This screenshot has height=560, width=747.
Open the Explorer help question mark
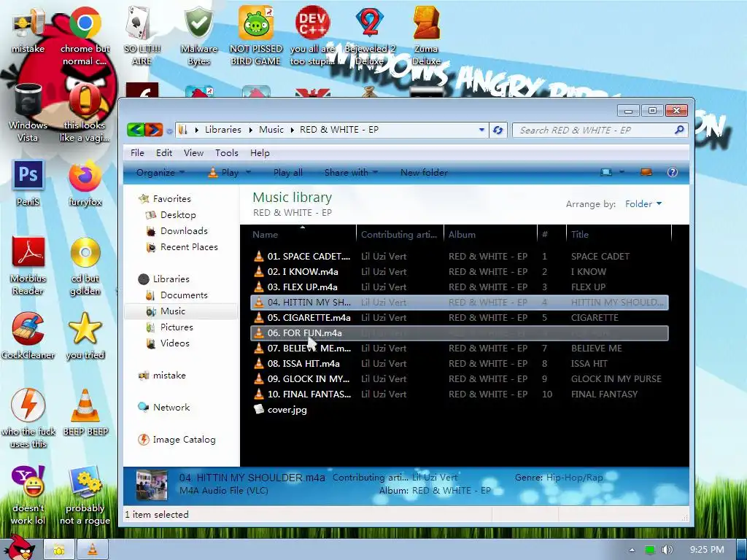[672, 172]
